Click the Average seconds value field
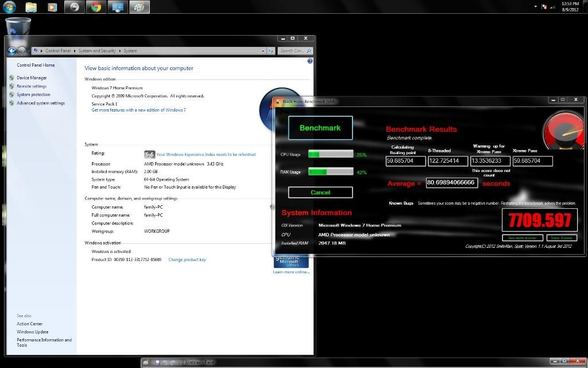This screenshot has width=588, height=368. [x=452, y=182]
